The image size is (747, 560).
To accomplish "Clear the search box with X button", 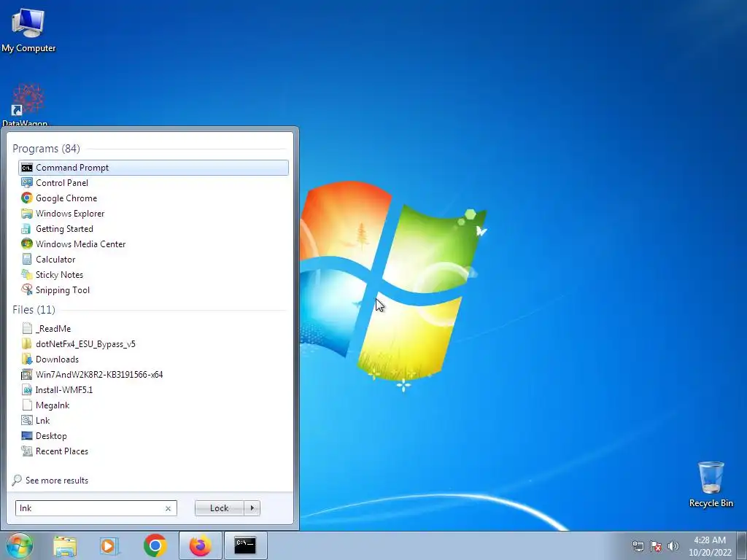I will (168, 508).
